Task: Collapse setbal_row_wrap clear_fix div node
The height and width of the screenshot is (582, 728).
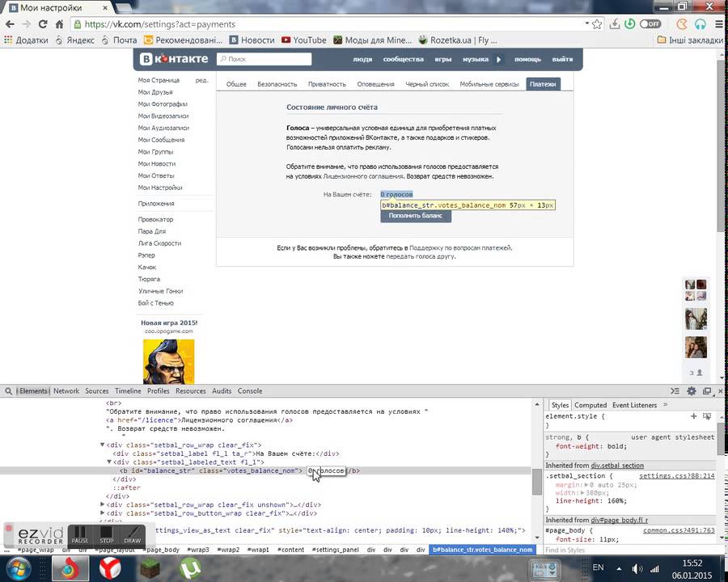Action: (x=102, y=445)
